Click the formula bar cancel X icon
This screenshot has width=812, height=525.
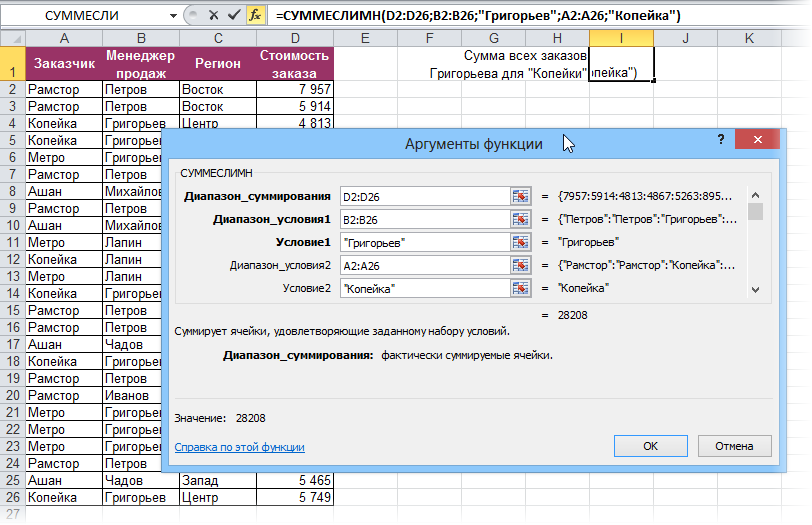(x=213, y=15)
